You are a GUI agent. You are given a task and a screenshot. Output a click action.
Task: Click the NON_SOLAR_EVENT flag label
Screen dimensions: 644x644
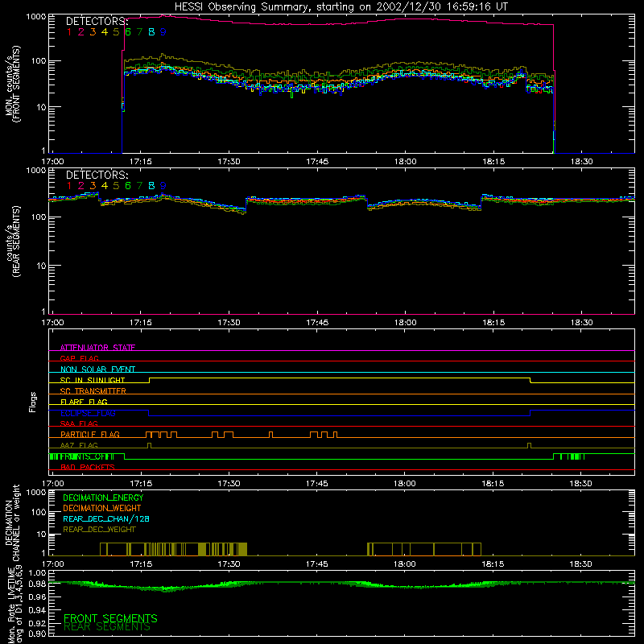pyautogui.click(x=97, y=369)
